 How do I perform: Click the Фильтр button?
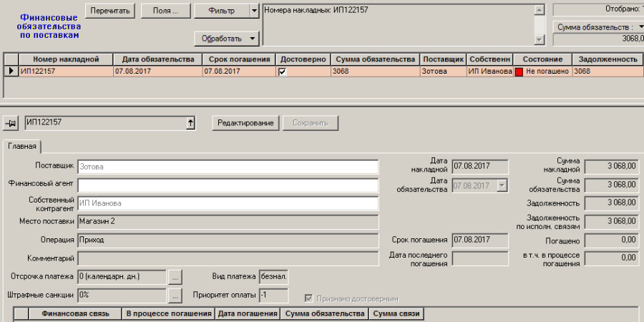pyautogui.click(x=222, y=11)
